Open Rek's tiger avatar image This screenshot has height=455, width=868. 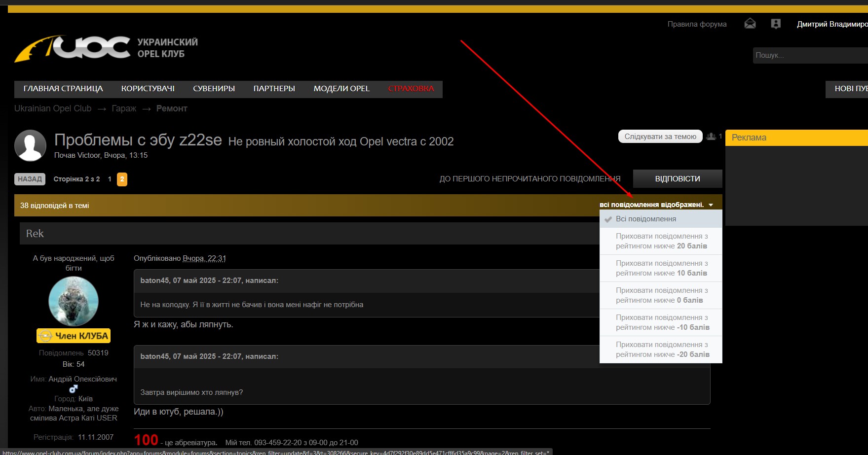tap(74, 301)
